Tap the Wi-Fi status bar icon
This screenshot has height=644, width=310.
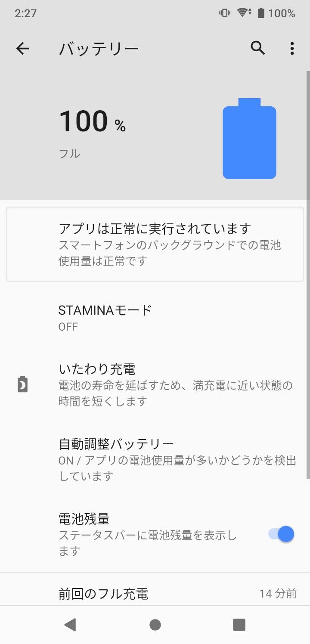pos(244,13)
